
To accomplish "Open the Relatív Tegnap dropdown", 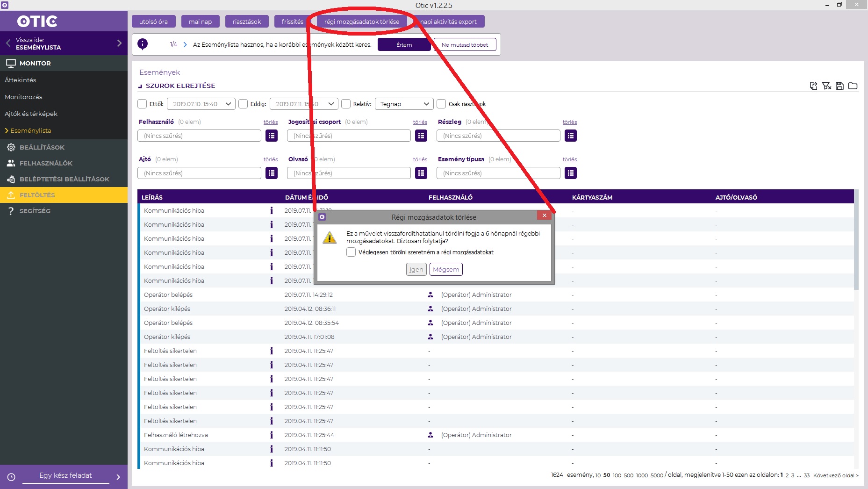I will (x=404, y=104).
